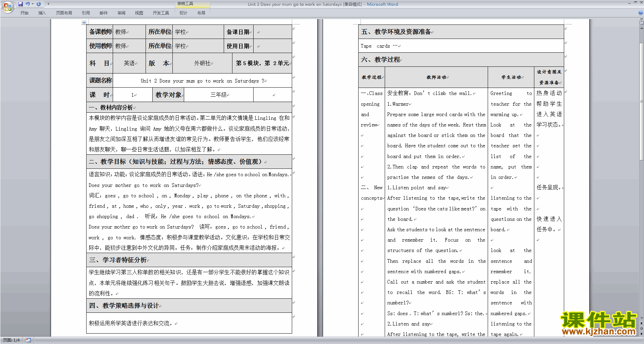644x344 pixels.
Task: Click the 第5模块，第2单元 cell
Action: coord(262,63)
